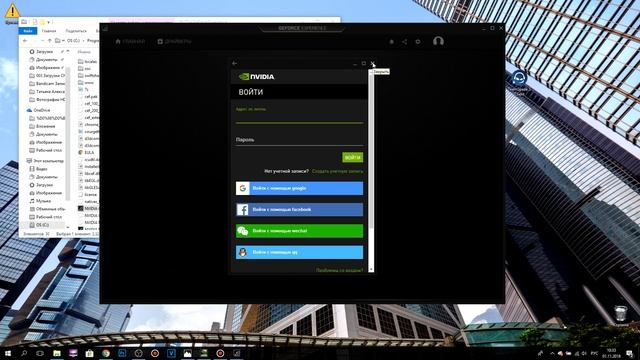Click scrollbar down arrow in login dialog
Screen dimensions: 640x360
point(371,269)
